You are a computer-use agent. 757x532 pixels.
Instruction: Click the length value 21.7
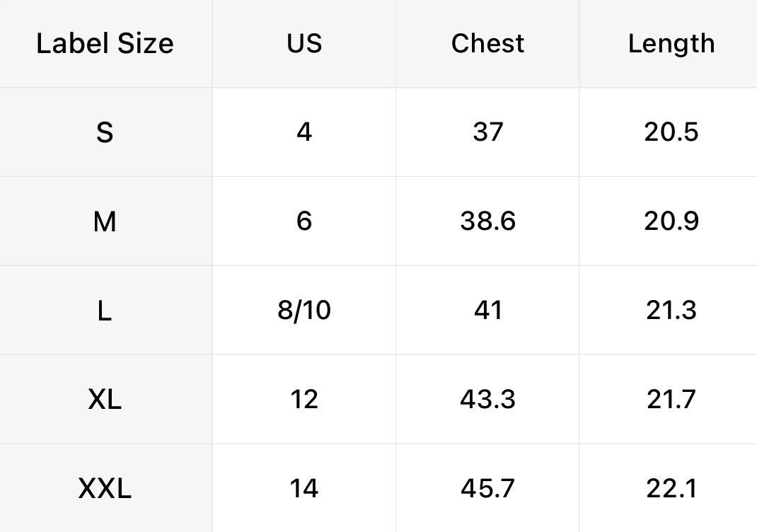click(671, 400)
